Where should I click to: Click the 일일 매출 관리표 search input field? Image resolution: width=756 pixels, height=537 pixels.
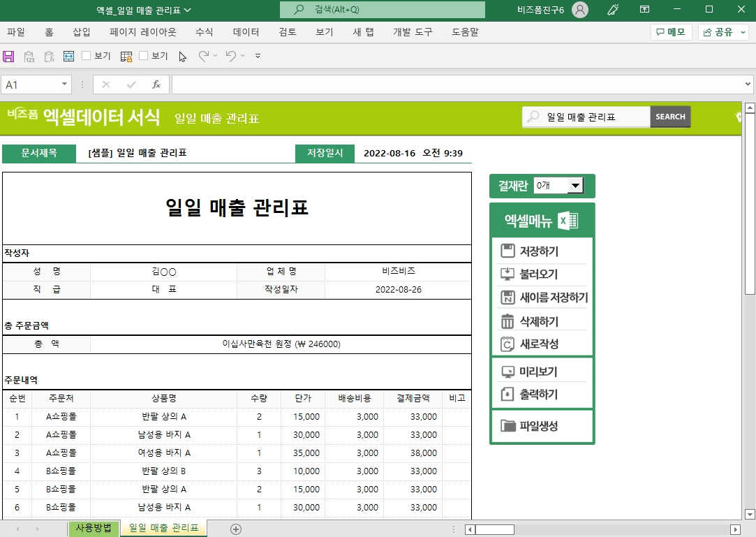pyautogui.click(x=593, y=117)
